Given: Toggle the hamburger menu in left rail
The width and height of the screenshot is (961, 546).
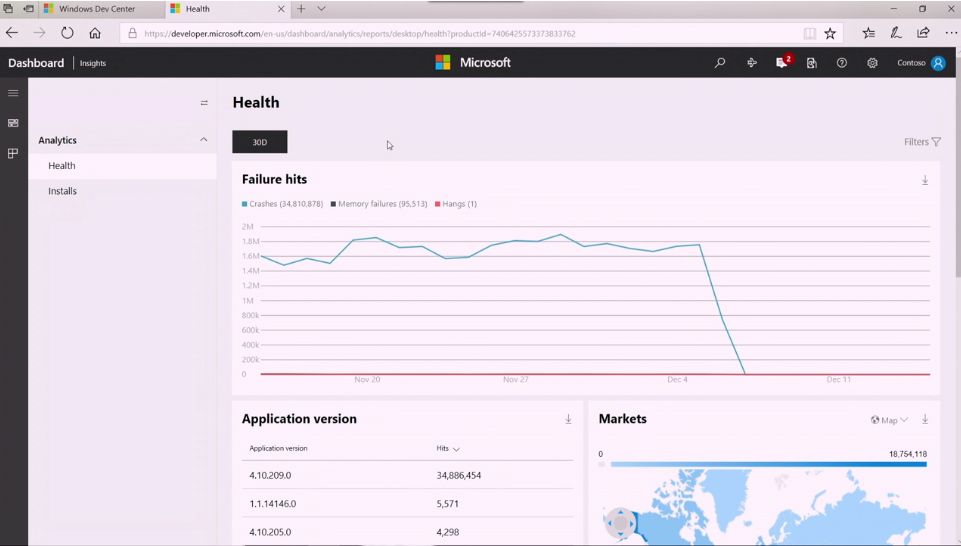Looking at the screenshot, I should 13,93.
